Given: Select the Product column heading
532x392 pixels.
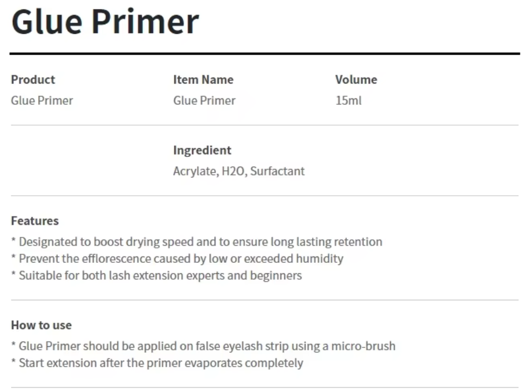Looking at the screenshot, I should [33, 79].
